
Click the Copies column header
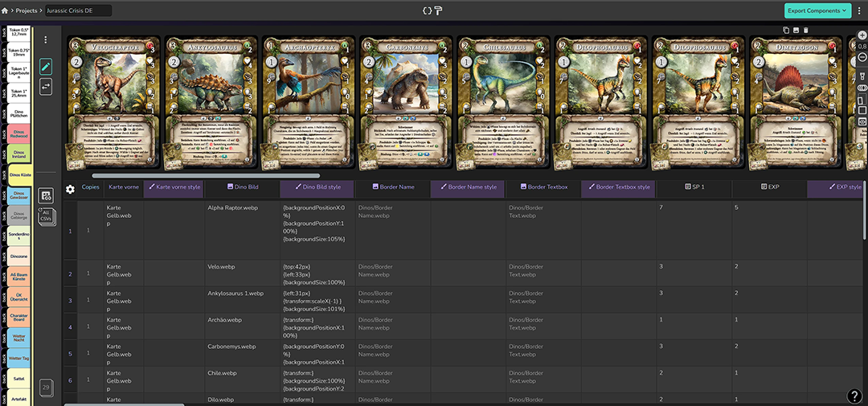91,187
